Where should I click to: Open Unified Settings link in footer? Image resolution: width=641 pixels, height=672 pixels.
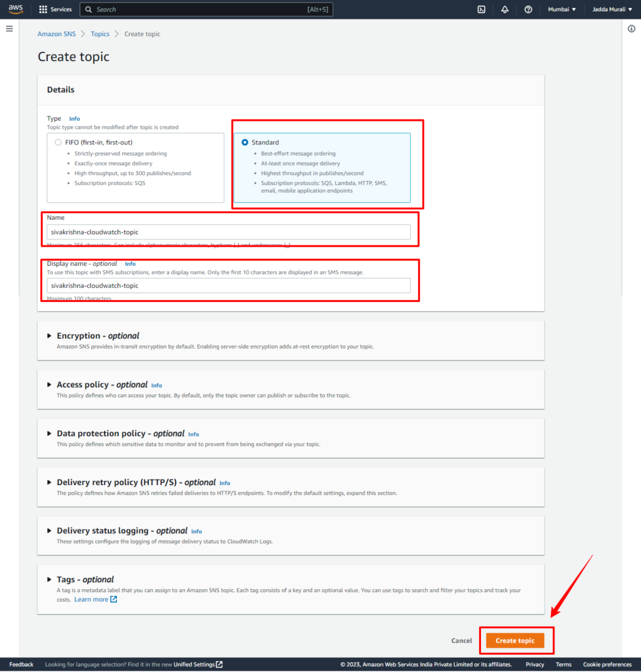194,664
